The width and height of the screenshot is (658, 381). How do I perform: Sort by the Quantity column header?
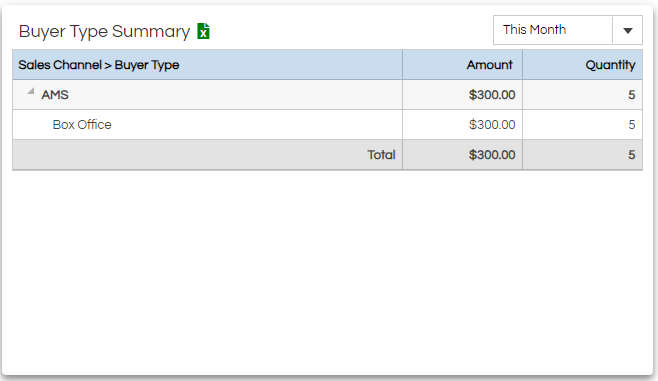[610, 65]
